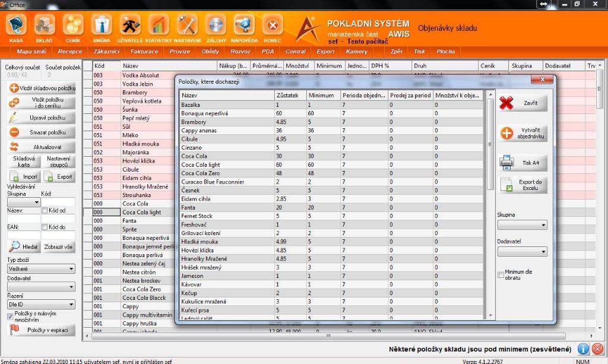
Task: Open the CENÍK price list icon
Action: pyautogui.click(x=73, y=27)
